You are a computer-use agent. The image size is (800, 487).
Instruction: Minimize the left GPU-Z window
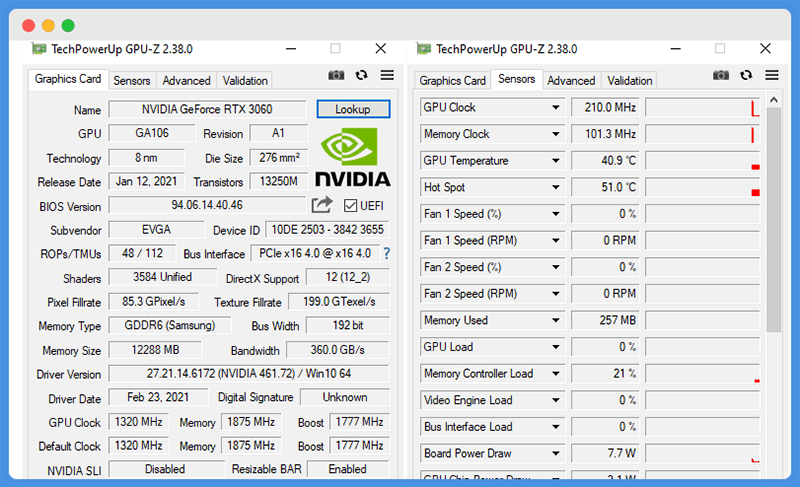point(291,49)
